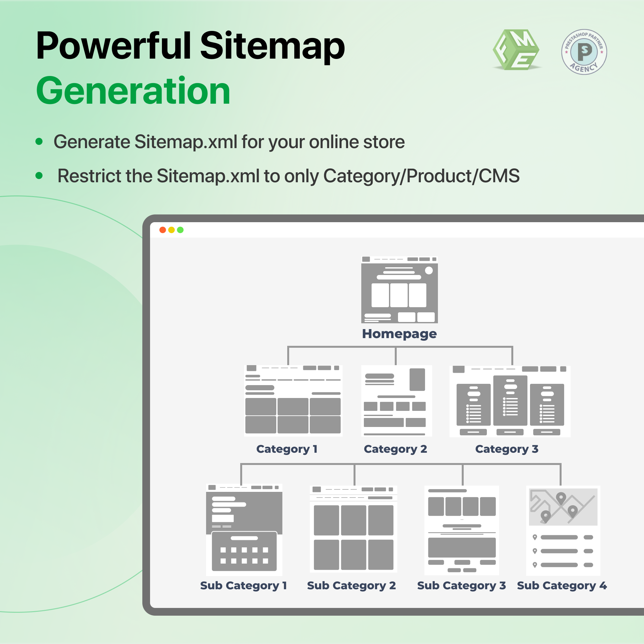The width and height of the screenshot is (644, 644).
Task: Click the Category 1 label
Action: point(287,449)
